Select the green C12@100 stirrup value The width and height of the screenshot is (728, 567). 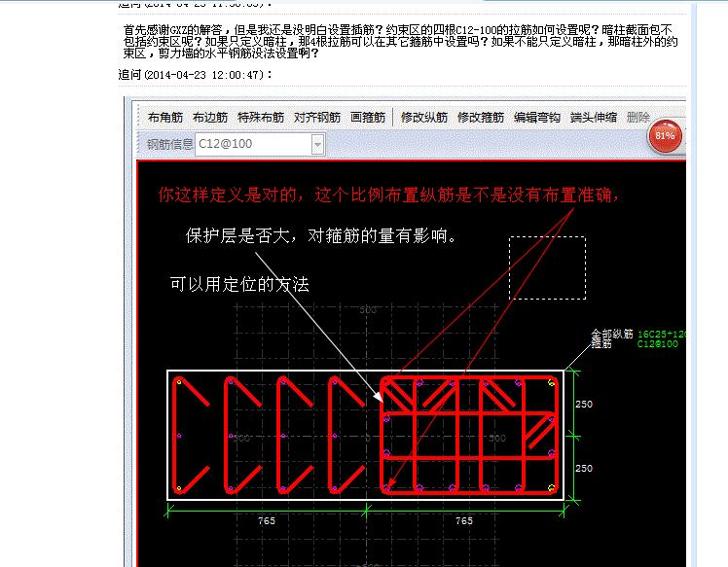tap(657, 344)
